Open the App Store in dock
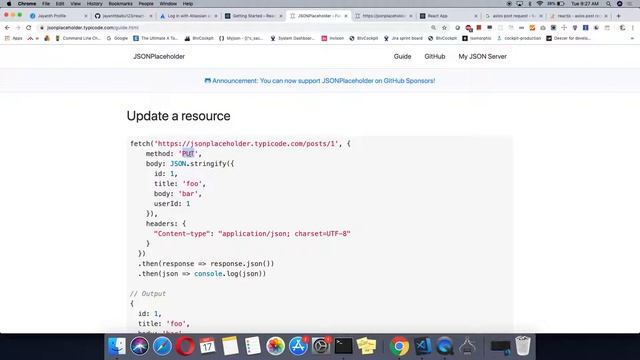 point(298,346)
